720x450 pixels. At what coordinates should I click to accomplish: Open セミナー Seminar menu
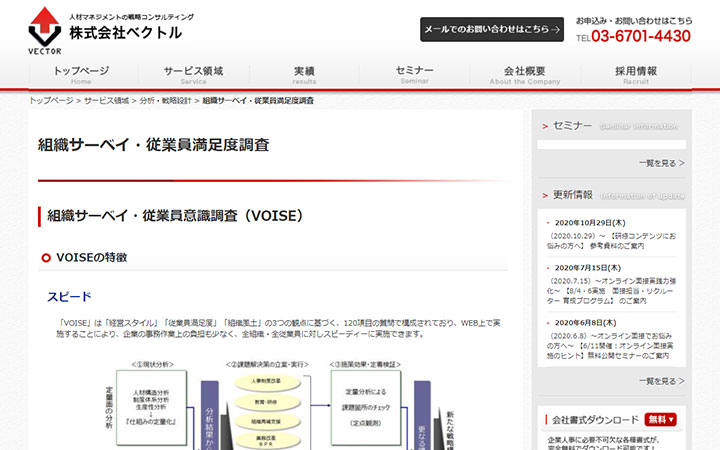click(x=415, y=75)
